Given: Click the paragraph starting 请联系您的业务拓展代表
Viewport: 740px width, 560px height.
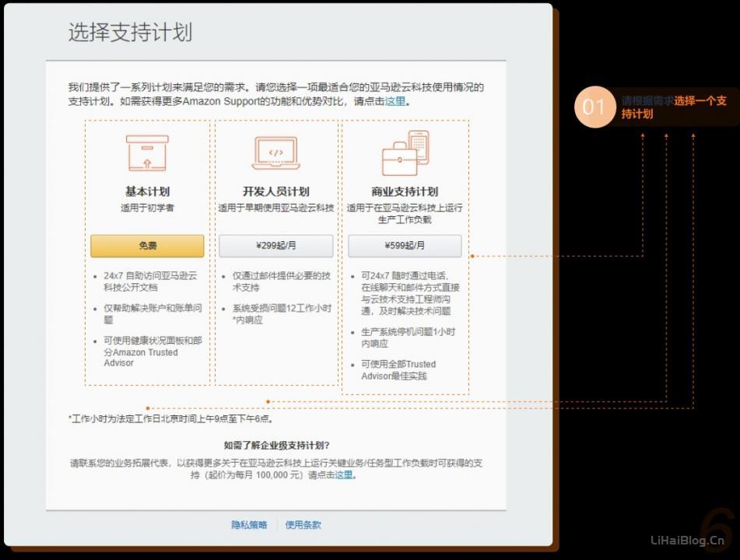Looking at the screenshot, I should coord(276,469).
